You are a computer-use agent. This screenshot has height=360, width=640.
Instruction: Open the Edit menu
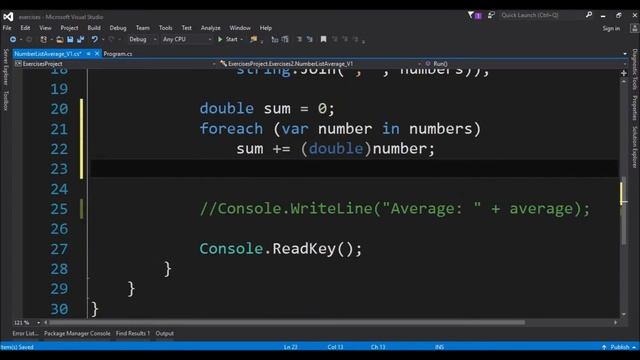click(x=25, y=28)
